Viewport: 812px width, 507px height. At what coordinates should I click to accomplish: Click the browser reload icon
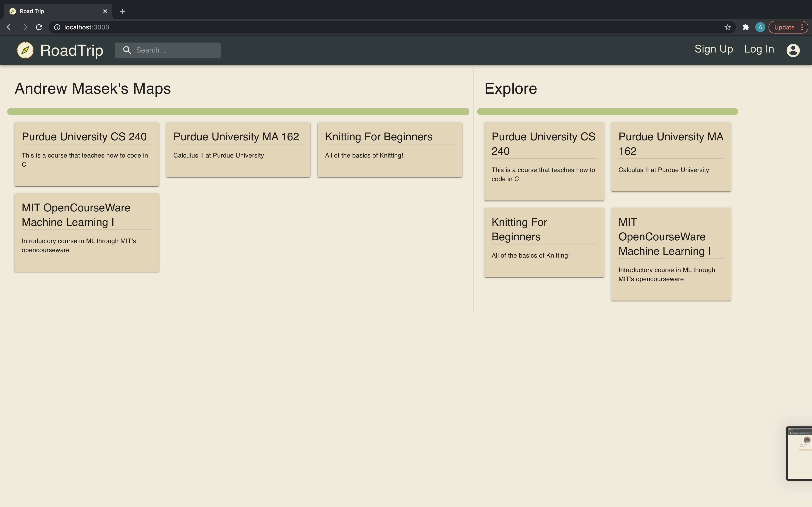click(39, 27)
